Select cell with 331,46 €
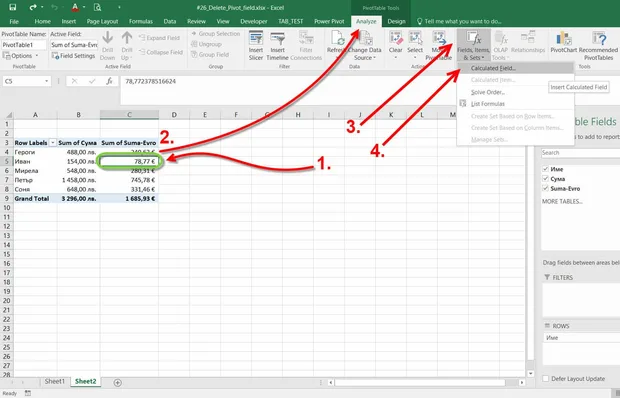Viewport: 620px width, 398px height. pos(129,189)
